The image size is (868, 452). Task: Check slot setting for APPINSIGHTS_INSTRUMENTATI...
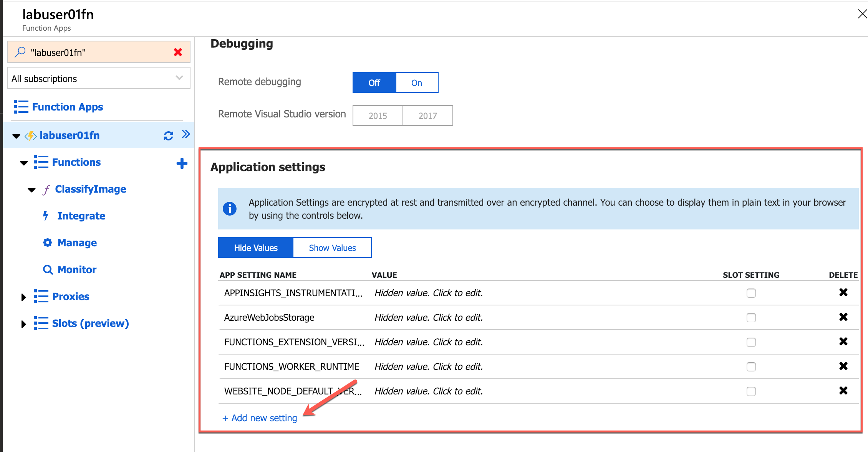point(751,293)
